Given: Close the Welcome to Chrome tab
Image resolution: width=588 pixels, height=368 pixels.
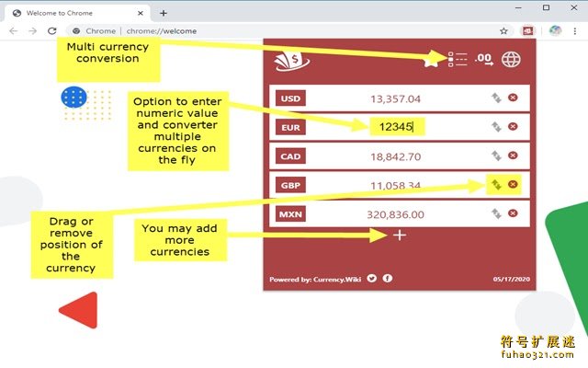Looking at the screenshot, I should pos(141,13).
